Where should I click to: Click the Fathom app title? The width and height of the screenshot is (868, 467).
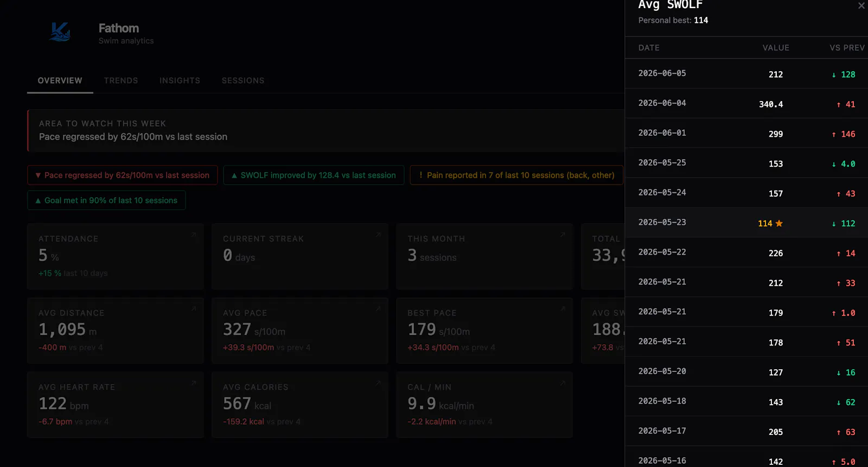(x=119, y=28)
